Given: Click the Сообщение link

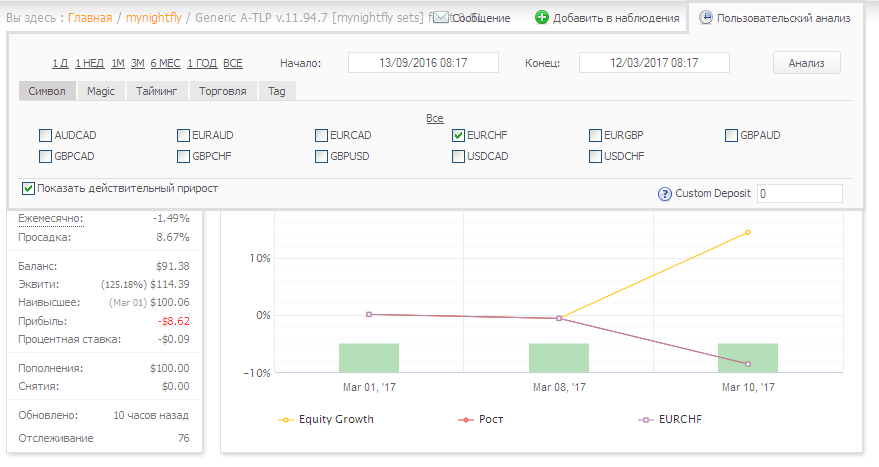Looking at the screenshot, I should [482, 19].
